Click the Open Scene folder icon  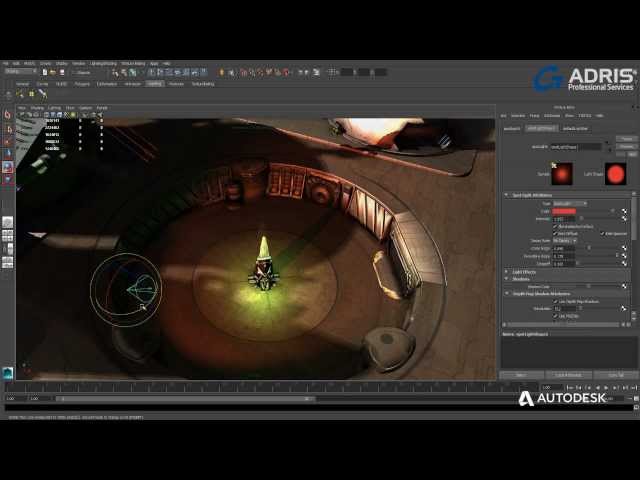click(53, 72)
